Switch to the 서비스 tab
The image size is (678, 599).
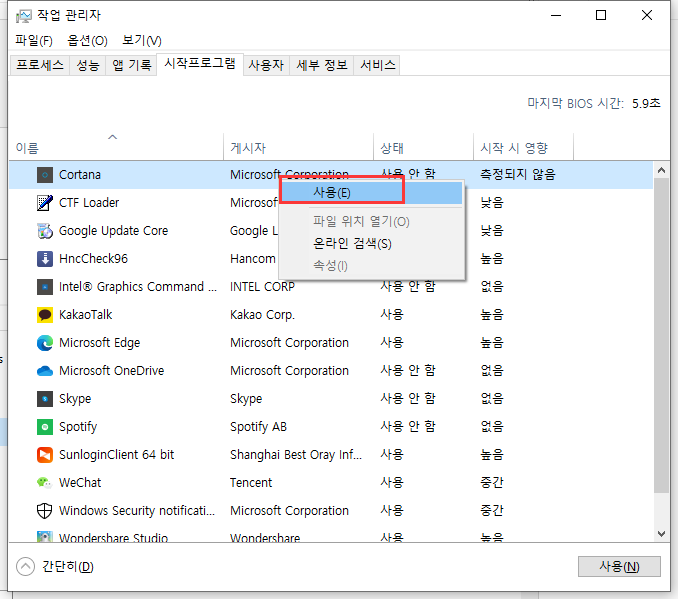tap(377, 65)
